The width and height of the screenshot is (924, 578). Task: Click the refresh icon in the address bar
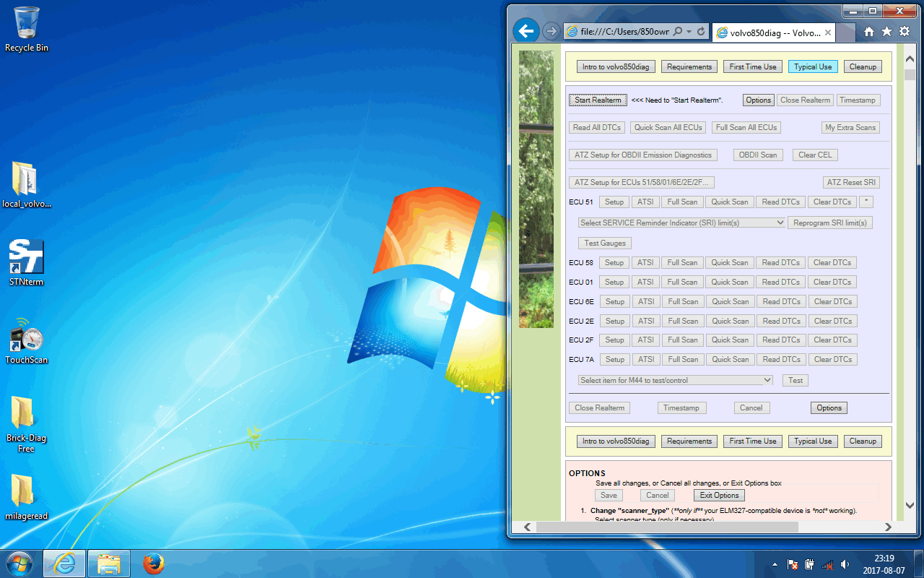[700, 32]
